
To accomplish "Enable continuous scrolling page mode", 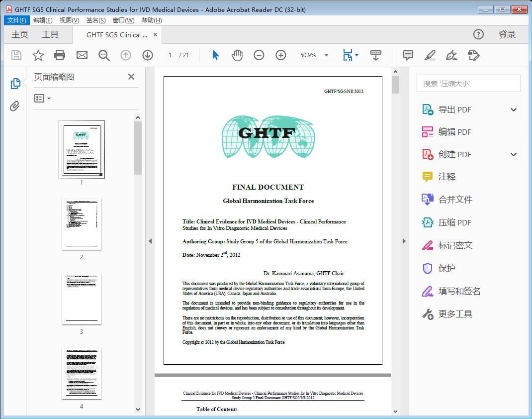I will coord(375,55).
